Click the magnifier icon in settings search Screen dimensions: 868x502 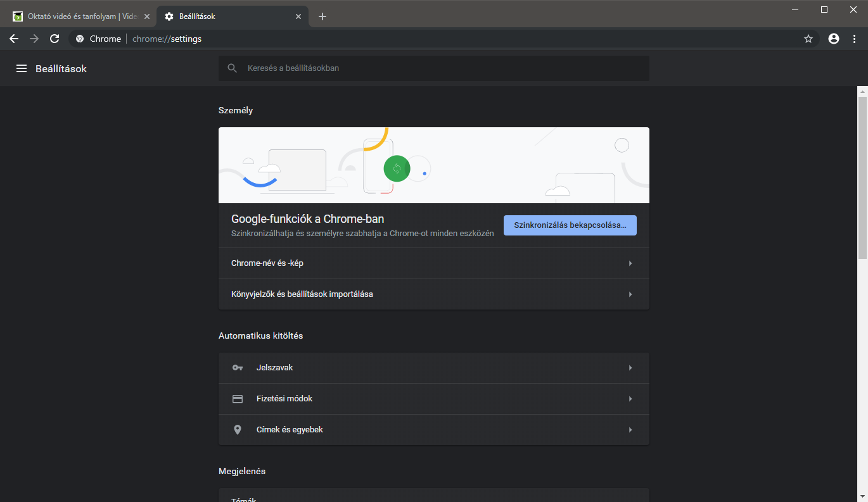[x=233, y=68]
